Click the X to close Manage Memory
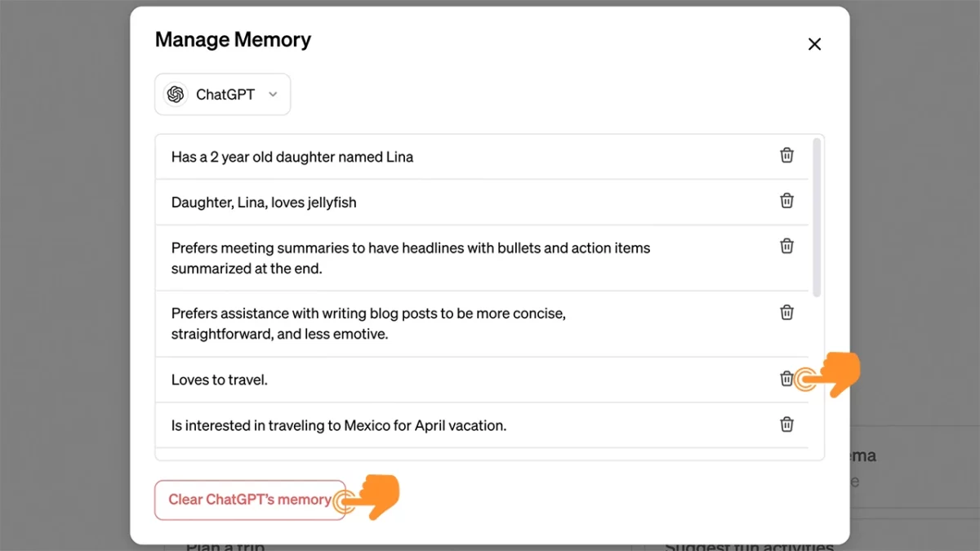Image resolution: width=980 pixels, height=551 pixels. click(814, 44)
